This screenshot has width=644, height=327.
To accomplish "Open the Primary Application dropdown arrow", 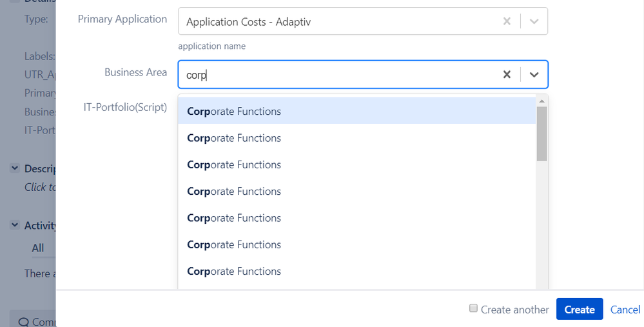I will point(534,21).
